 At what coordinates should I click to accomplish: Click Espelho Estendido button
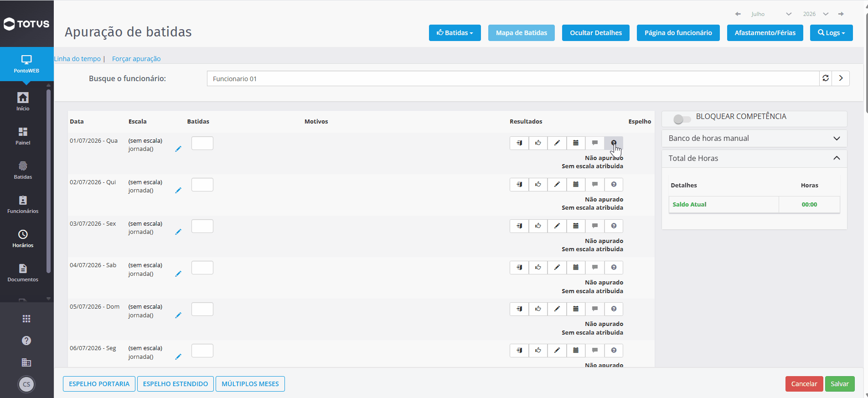176,384
